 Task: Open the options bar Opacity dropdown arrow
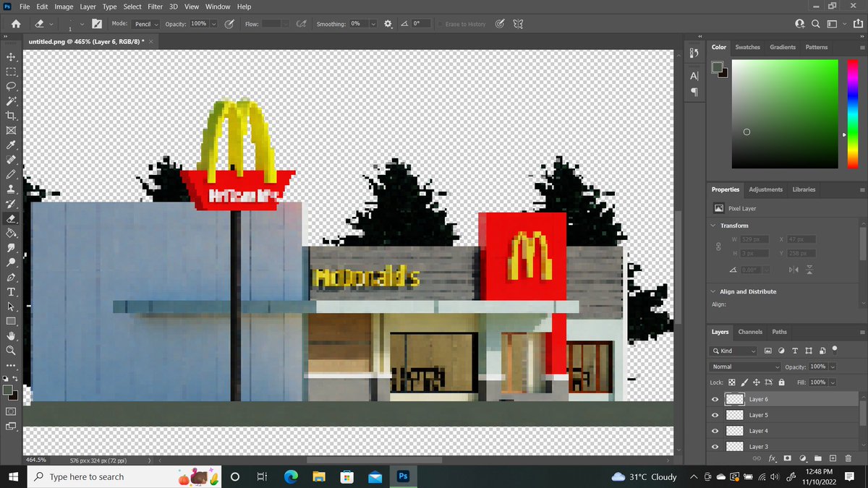coord(213,24)
